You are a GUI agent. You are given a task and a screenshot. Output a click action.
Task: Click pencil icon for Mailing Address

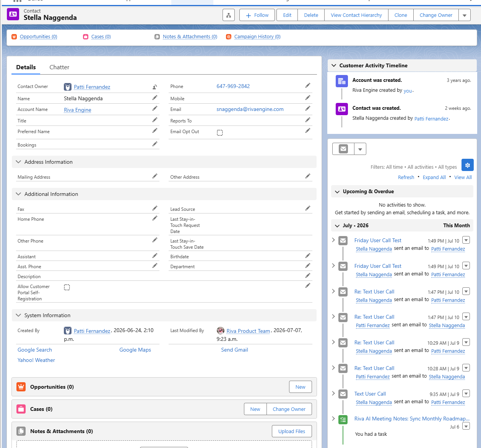pos(155,176)
